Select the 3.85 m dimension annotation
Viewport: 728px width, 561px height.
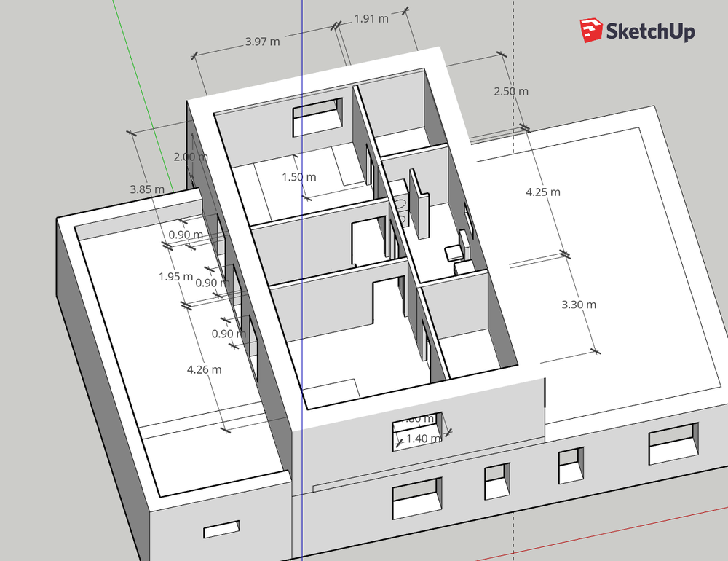pyautogui.click(x=147, y=189)
